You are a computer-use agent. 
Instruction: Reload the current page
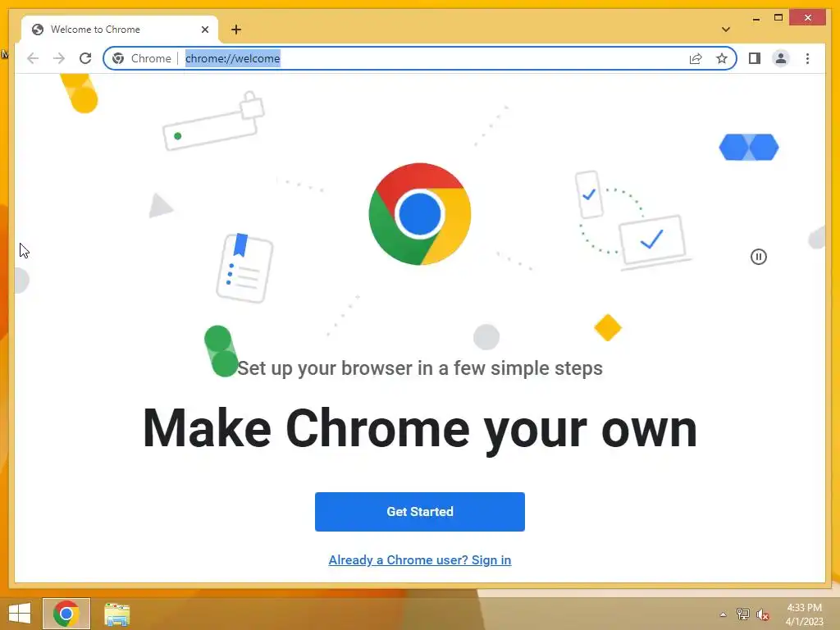point(85,58)
